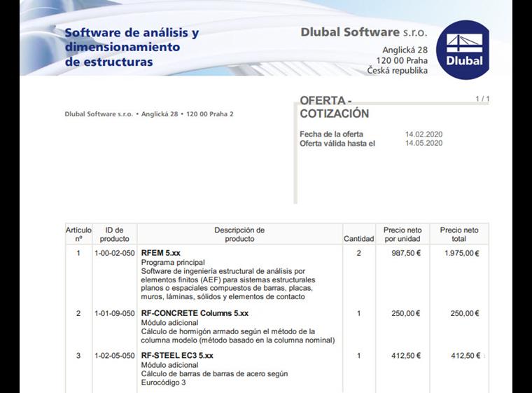The image size is (532, 393).
Task: Click quantity '2' in the RFEM row
Action: [358, 253]
